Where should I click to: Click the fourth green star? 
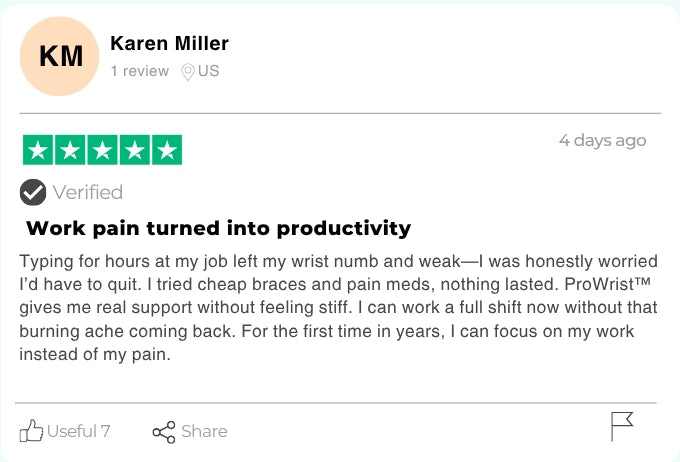(x=134, y=150)
